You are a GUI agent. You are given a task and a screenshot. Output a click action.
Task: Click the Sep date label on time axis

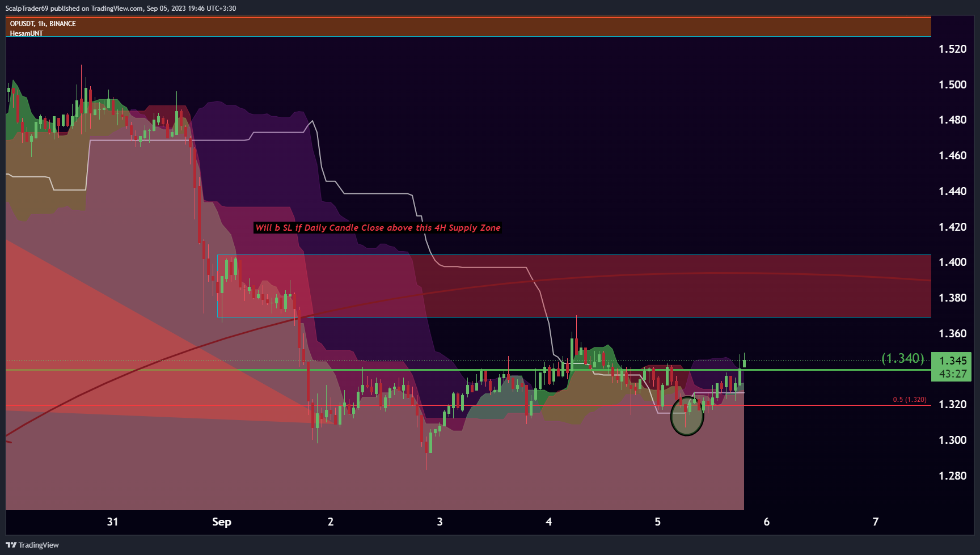[222, 522]
